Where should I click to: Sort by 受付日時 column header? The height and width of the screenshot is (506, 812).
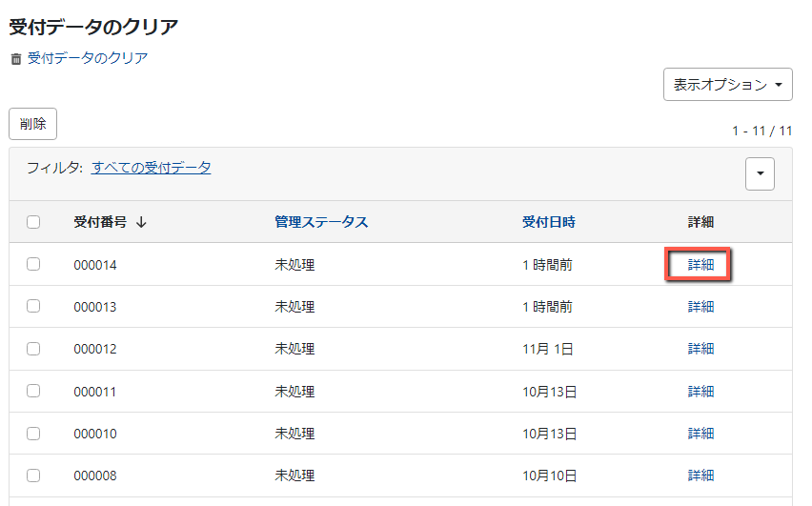pos(548,222)
